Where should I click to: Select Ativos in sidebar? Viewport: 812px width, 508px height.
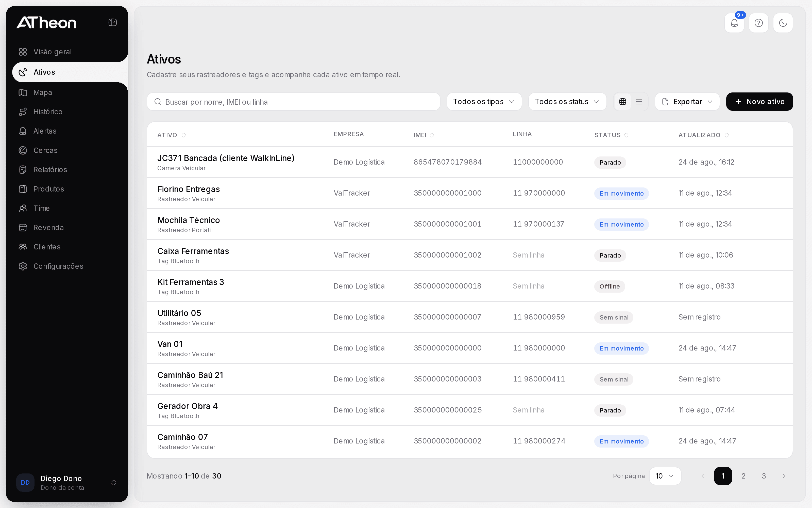(70, 72)
